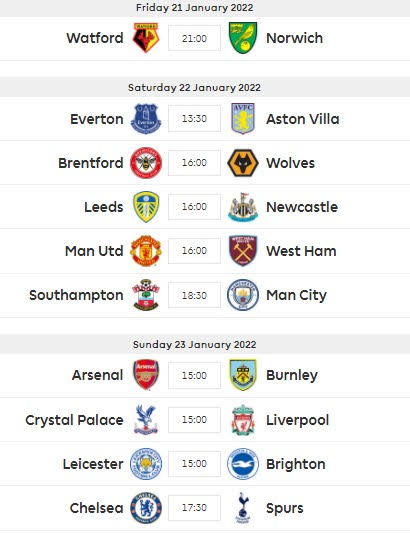The height and width of the screenshot is (539, 410).
Task: Select the 18:30 Southampton kickoff box
Action: pos(195,295)
